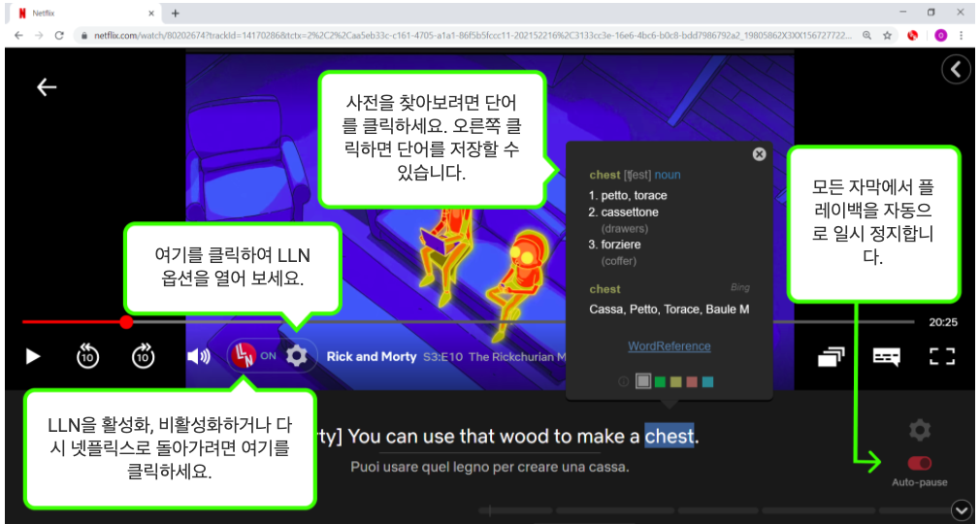Open the episodes list icon
980x524 pixels.
[831, 356]
